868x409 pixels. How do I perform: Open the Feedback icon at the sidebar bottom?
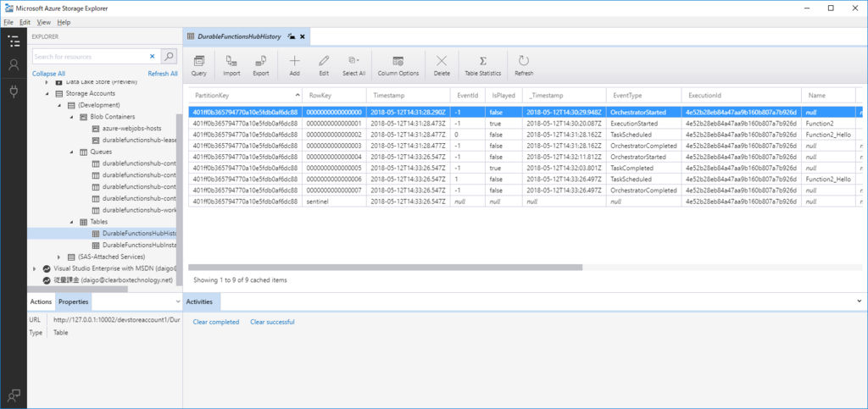(x=14, y=395)
